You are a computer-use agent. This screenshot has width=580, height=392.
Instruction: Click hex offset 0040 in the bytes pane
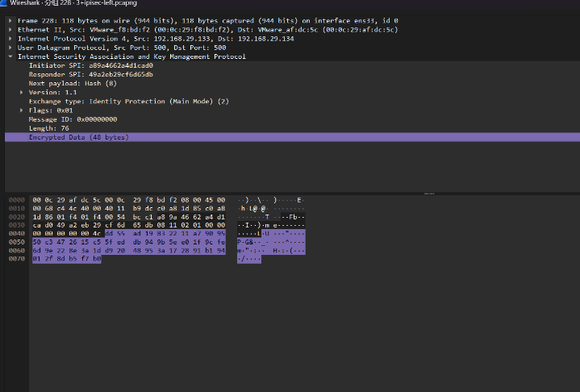(x=17, y=234)
